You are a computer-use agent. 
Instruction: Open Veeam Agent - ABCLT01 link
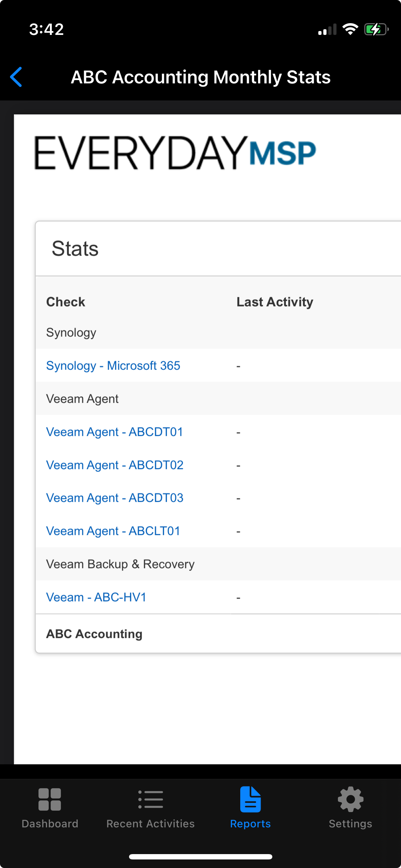tap(113, 531)
